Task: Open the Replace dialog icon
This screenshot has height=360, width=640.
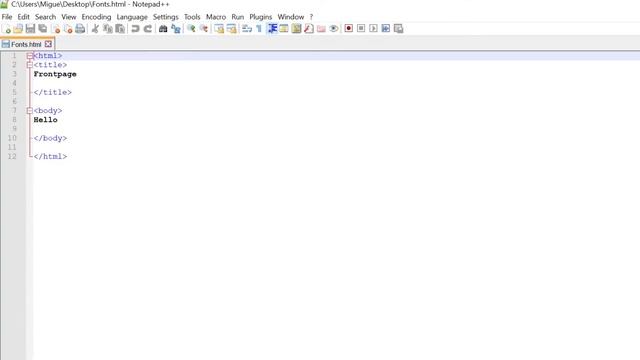Action: pyautogui.click(x=176, y=29)
